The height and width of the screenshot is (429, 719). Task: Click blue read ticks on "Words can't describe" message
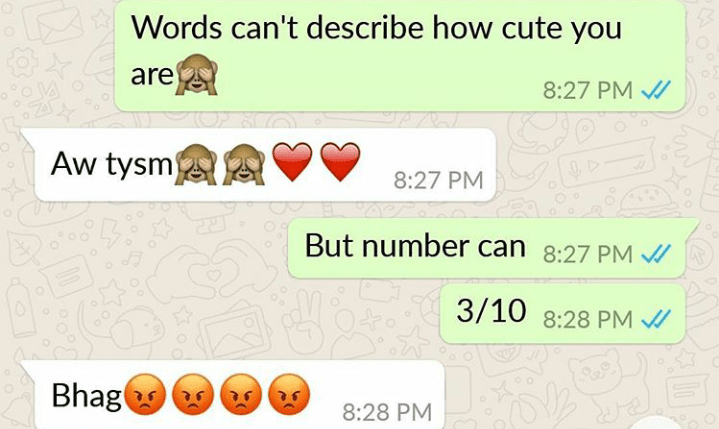point(656,90)
